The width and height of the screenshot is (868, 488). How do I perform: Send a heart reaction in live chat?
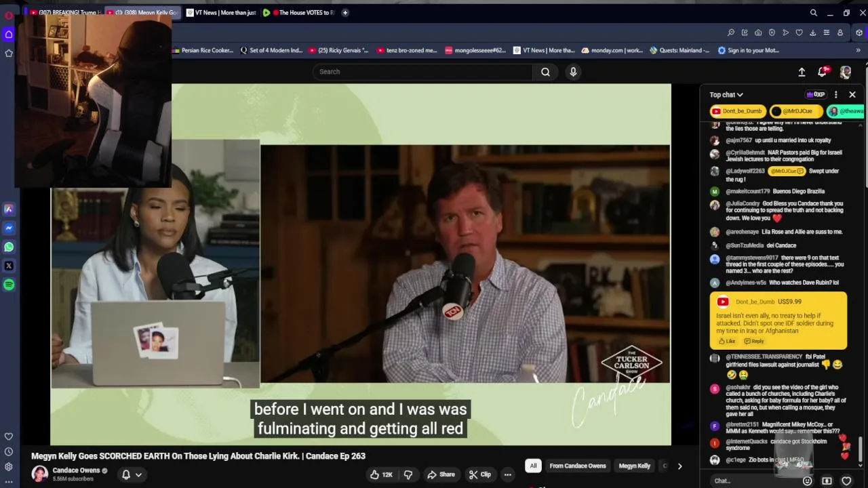pos(846,481)
